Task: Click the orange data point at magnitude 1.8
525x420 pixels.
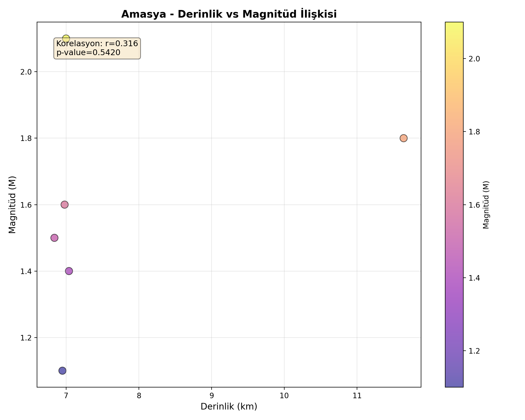Action: pyautogui.click(x=403, y=138)
